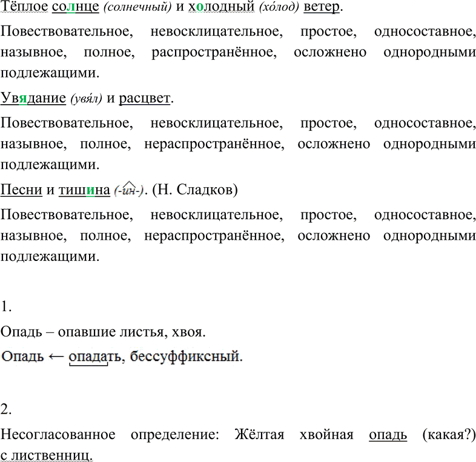Click the underlined word 'опадь' in last sentence
The width and height of the screenshot is (476, 462).
point(388,435)
